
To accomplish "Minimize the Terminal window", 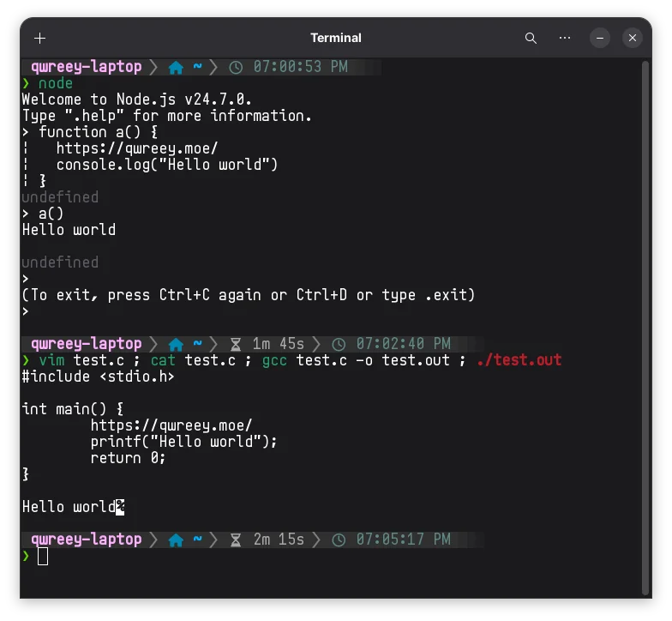I will pos(599,38).
